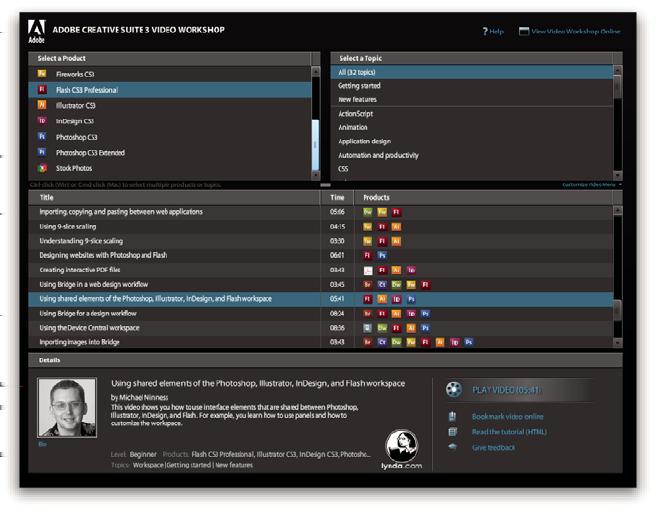
Task: Select the 'Getting started' topic
Action: (x=472, y=86)
